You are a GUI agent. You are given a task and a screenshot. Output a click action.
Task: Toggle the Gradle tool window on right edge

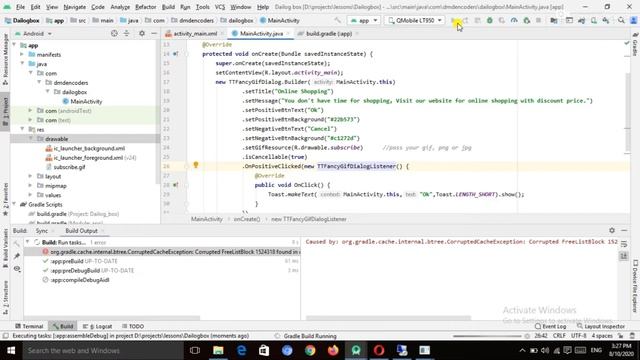635,44
